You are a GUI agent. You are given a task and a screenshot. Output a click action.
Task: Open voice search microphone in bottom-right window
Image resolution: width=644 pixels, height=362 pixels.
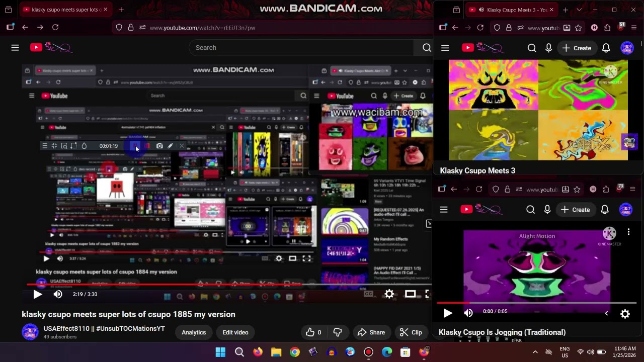click(547, 210)
